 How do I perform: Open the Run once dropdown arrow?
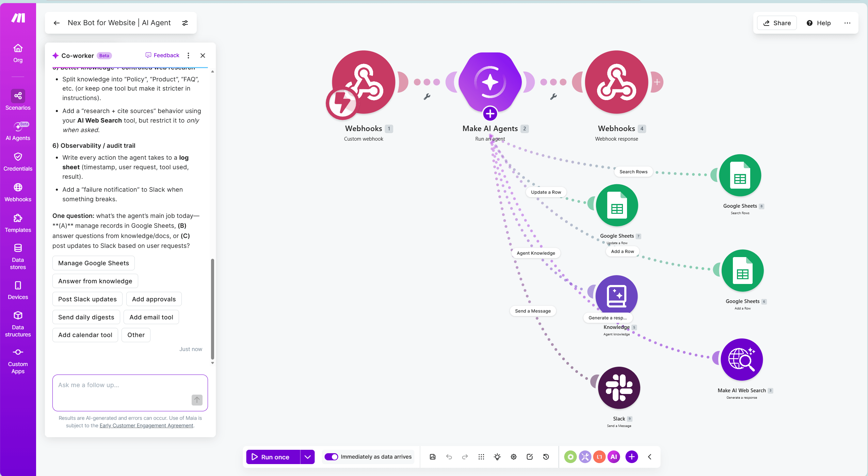[308, 457]
